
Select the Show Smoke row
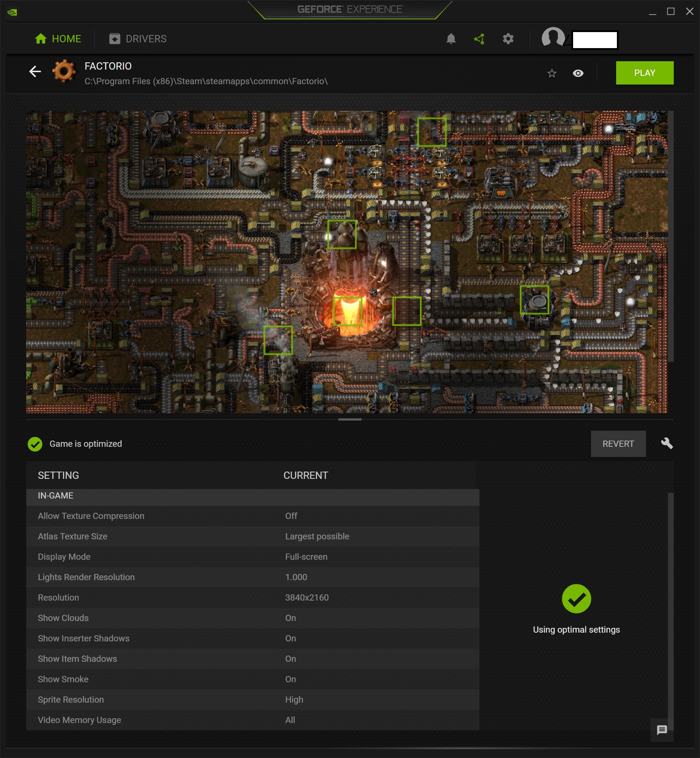coord(253,680)
